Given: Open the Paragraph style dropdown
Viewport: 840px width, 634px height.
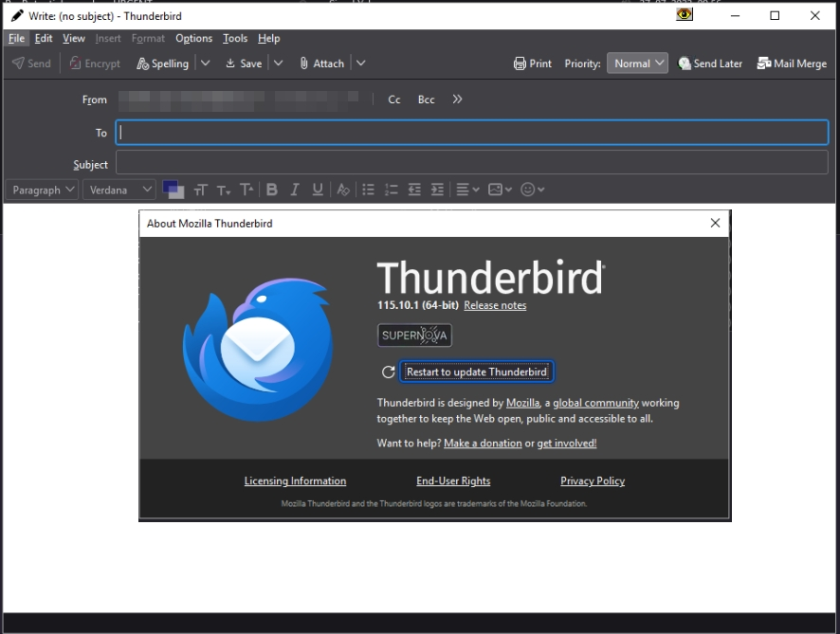Looking at the screenshot, I should (44, 190).
